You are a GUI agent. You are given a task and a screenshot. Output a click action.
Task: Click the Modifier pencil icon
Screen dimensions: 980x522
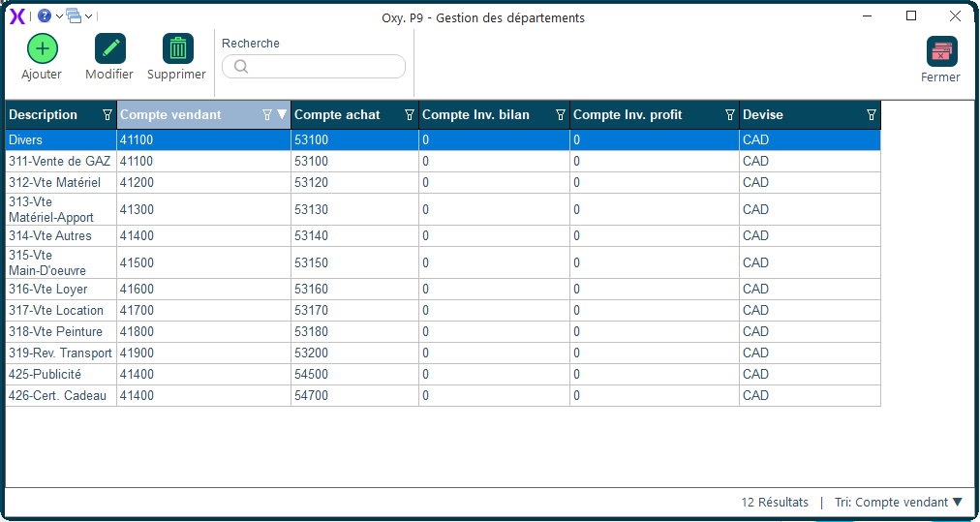[110, 48]
